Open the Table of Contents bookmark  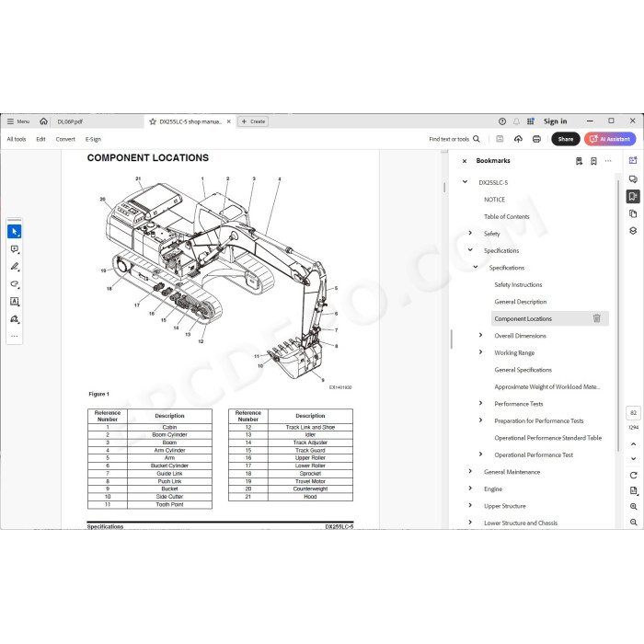tap(506, 216)
